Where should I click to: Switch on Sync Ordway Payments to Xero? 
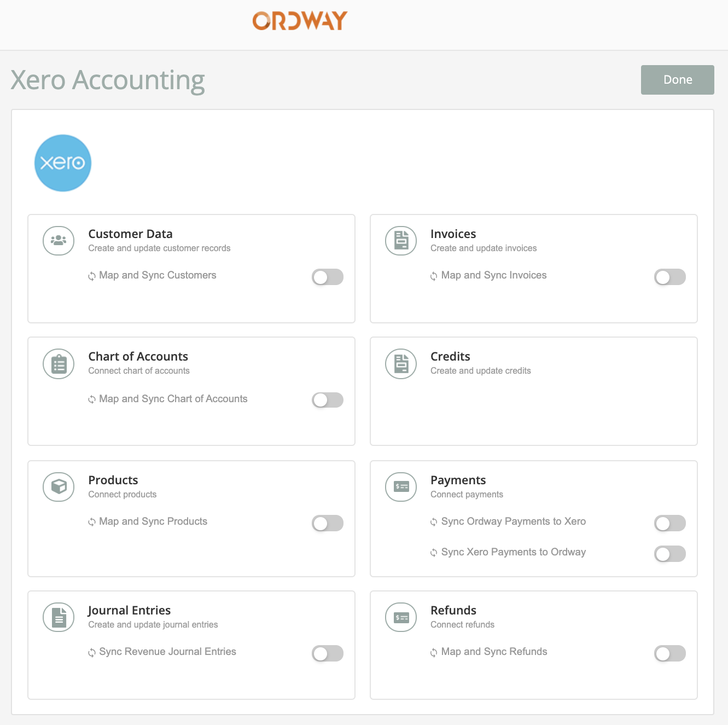pyautogui.click(x=670, y=523)
